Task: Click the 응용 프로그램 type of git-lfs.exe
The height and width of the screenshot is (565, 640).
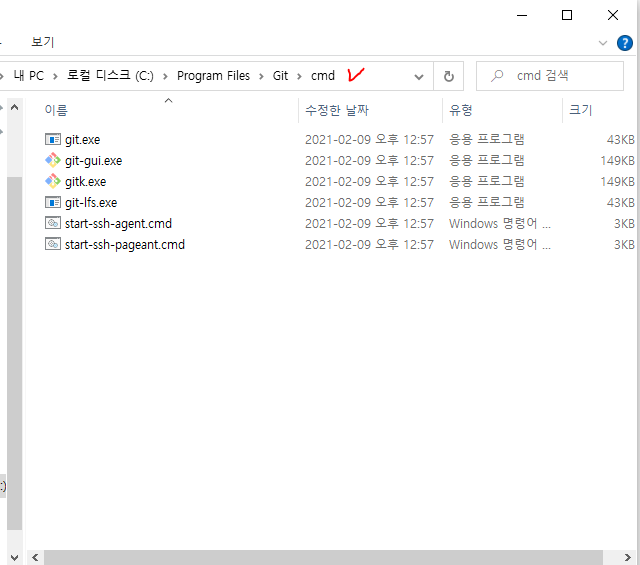Action: pos(487,202)
